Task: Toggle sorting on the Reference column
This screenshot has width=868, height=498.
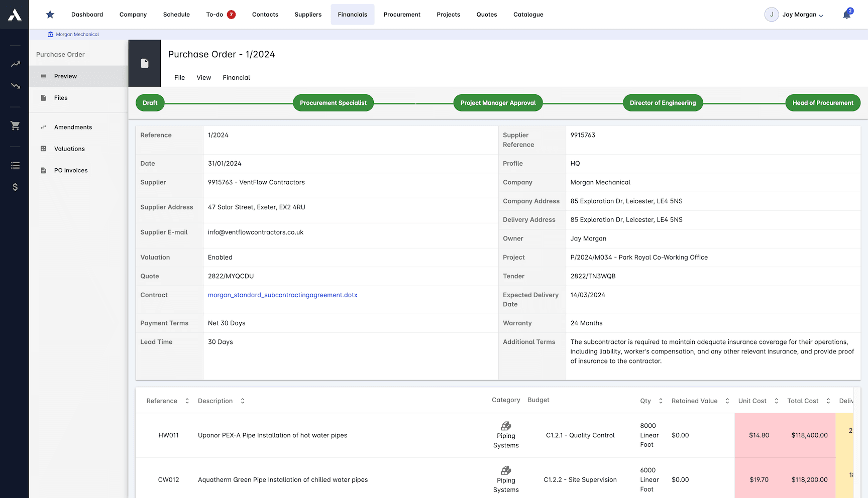Action: point(187,401)
